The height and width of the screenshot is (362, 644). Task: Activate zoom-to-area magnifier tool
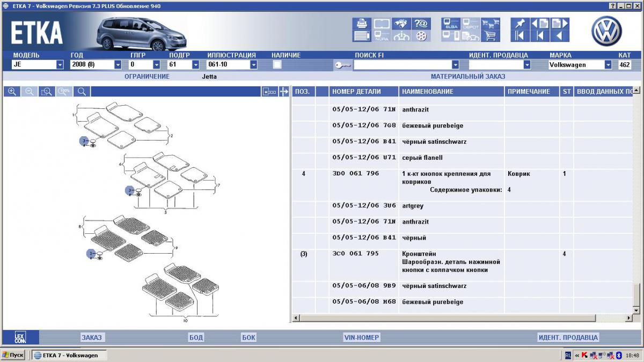pyautogui.click(x=47, y=92)
